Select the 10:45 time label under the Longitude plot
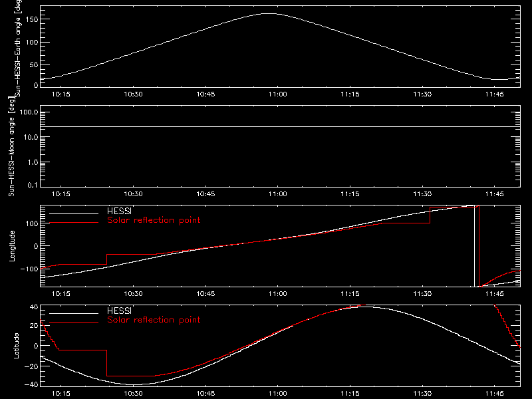532x399 pixels. point(205,294)
